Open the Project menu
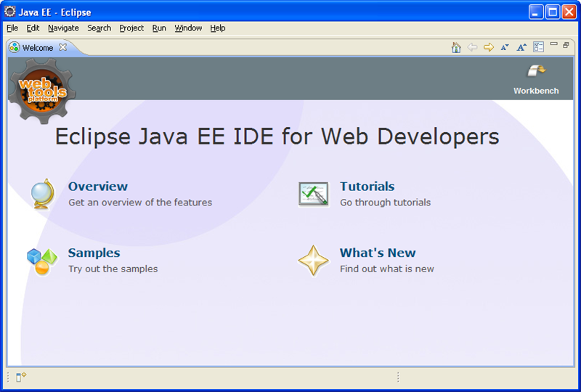The image size is (581, 392). (x=131, y=28)
